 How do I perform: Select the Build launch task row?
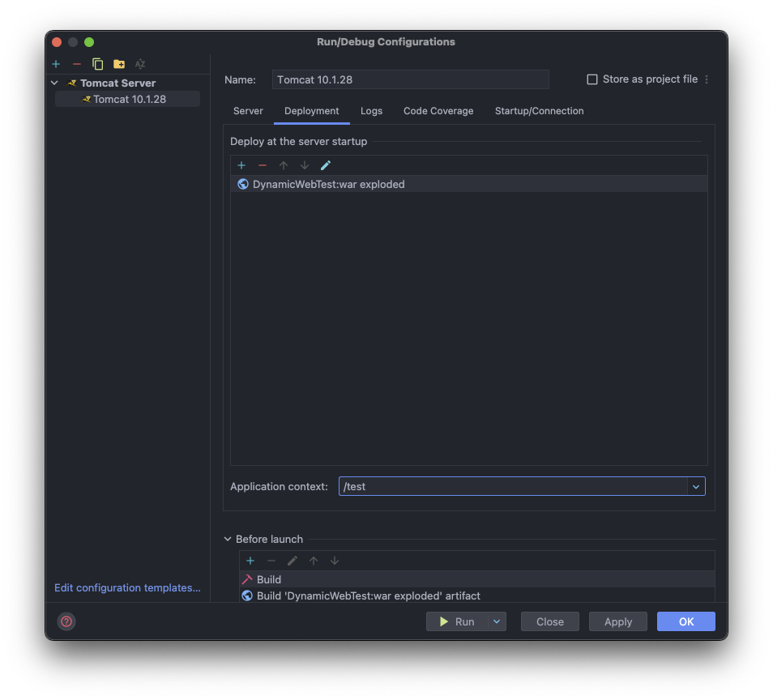tap(477, 580)
